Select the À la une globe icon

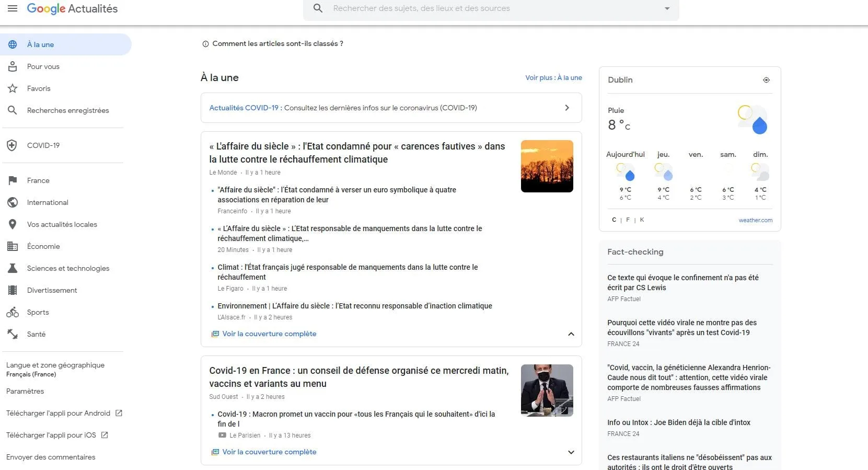click(13, 44)
